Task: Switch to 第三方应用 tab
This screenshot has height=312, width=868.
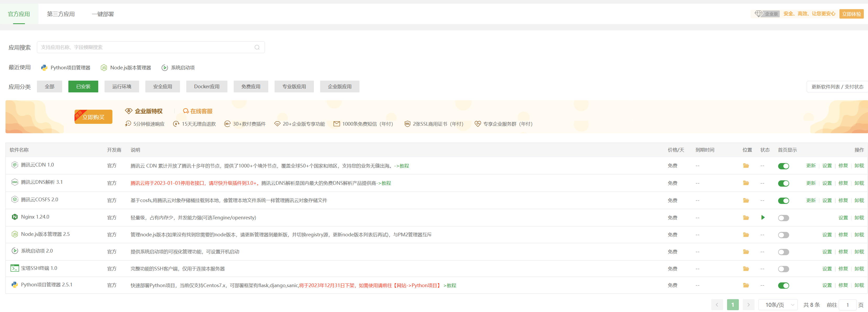Action: coord(61,14)
